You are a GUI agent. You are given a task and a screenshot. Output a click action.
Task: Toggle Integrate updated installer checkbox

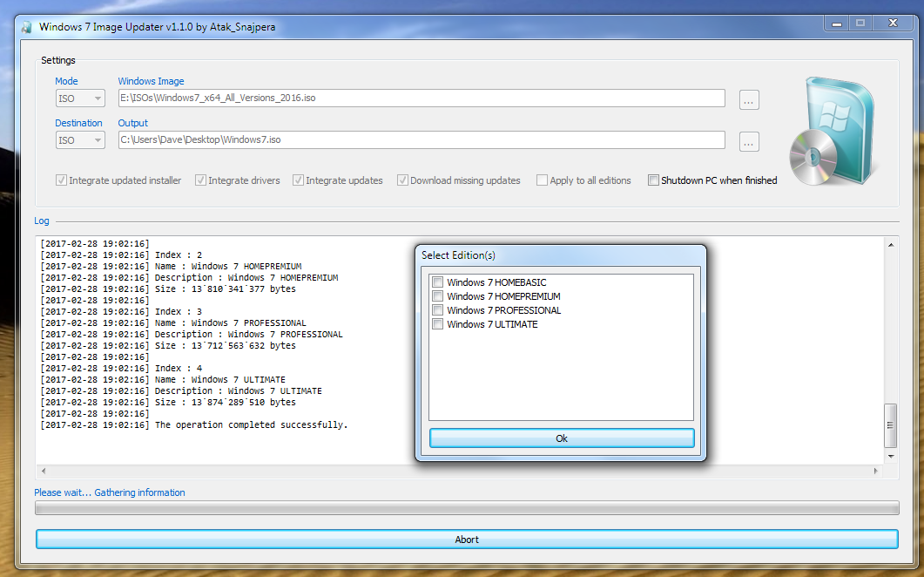pyautogui.click(x=61, y=180)
